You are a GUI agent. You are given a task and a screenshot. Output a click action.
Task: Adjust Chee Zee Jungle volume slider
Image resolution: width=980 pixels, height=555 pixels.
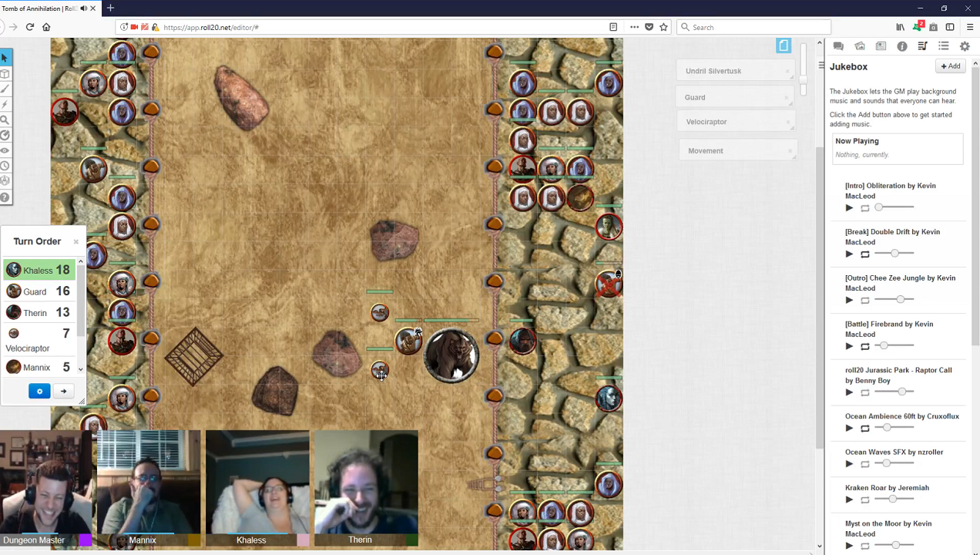tap(900, 300)
